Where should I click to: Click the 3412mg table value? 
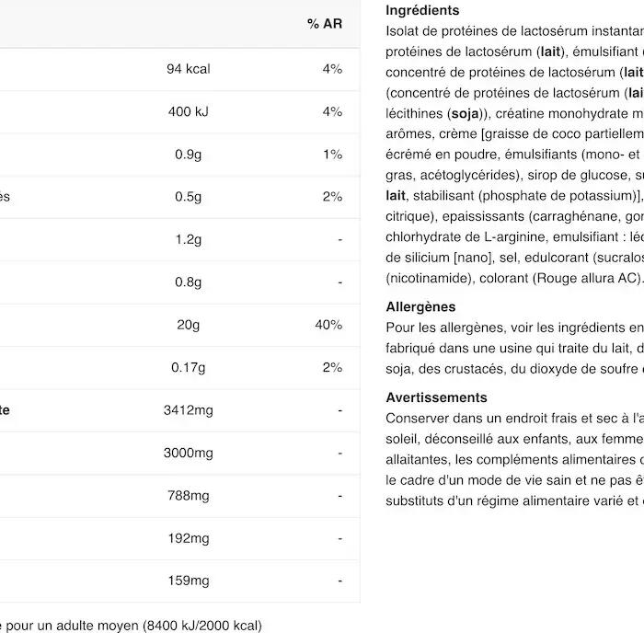pyautogui.click(x=188, y=410)
